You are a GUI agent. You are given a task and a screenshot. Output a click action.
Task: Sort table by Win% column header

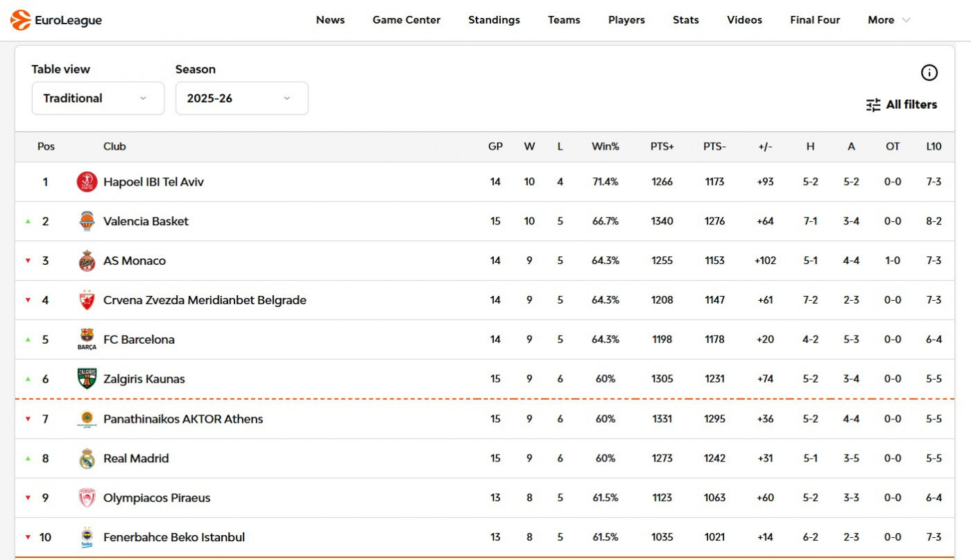click(605, 147)
